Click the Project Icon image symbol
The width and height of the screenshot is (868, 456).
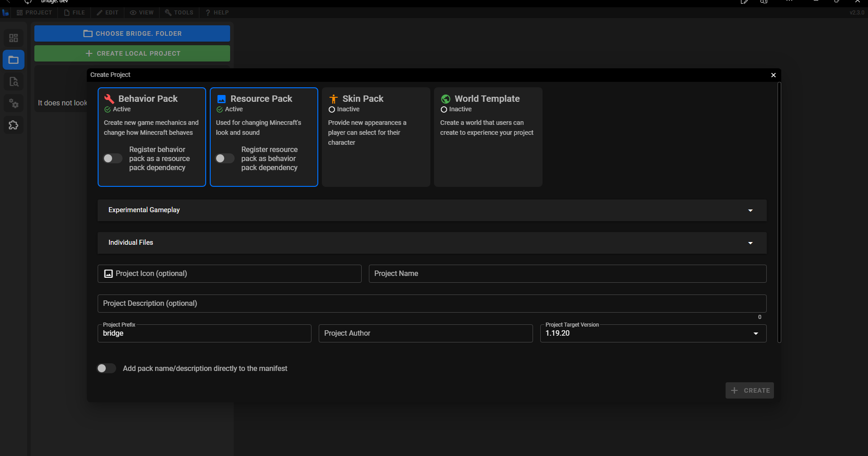108,274
